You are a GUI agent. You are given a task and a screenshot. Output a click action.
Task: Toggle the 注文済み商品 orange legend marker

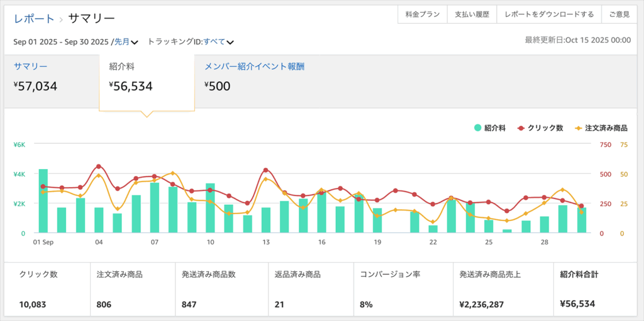click(x=579, y=128)
